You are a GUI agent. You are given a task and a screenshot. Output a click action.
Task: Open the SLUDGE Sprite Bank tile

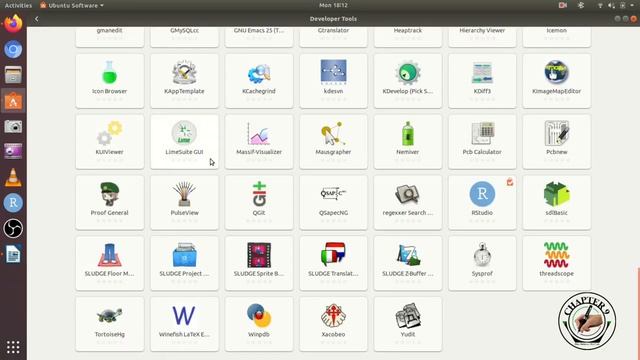[259, 263]
